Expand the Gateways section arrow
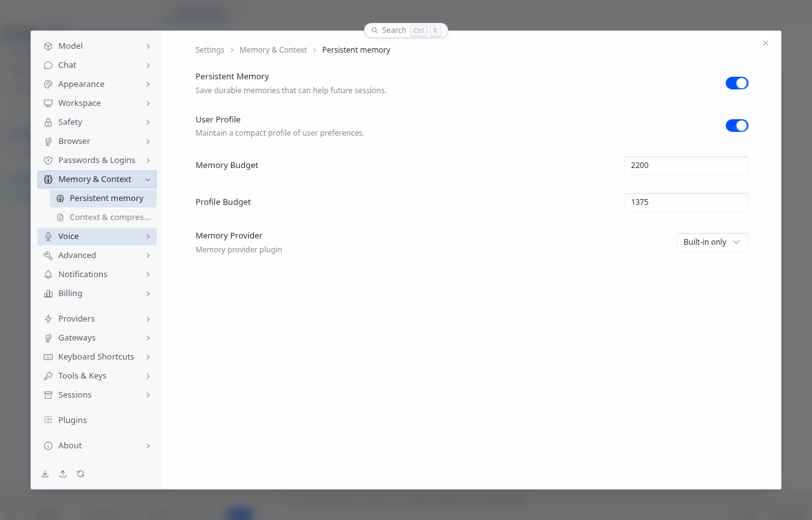The width and height of the screenshot is (812, 520). pyautogui.click(x=148, y=338)
